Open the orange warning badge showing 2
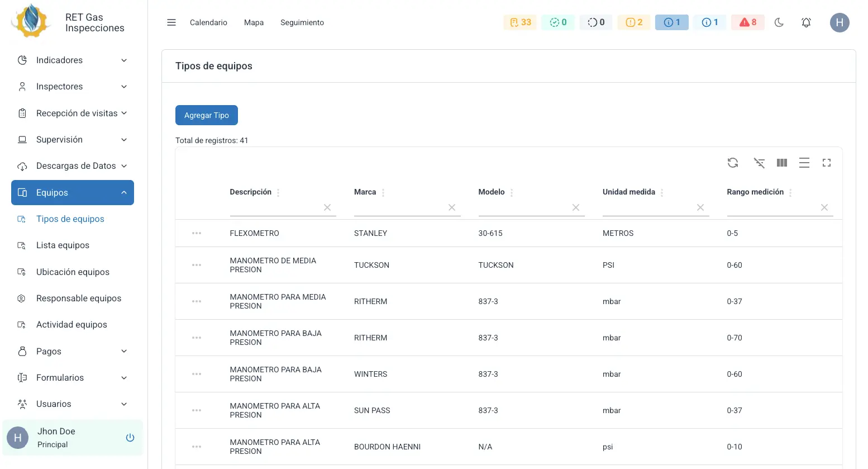 (x=634, y=22)
